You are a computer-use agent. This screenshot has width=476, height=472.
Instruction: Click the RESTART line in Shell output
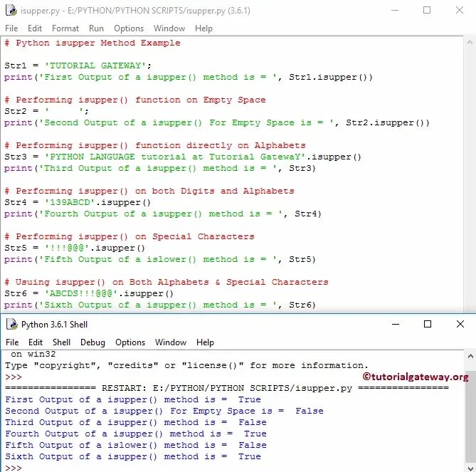[x=227, y=388]
